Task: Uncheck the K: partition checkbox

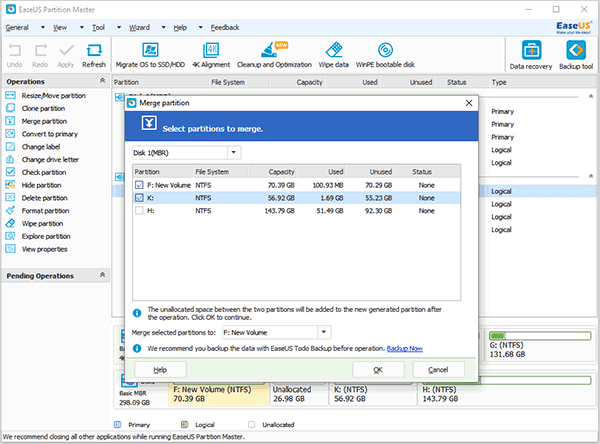Action: pyautogui.click(x=139, y=198)
